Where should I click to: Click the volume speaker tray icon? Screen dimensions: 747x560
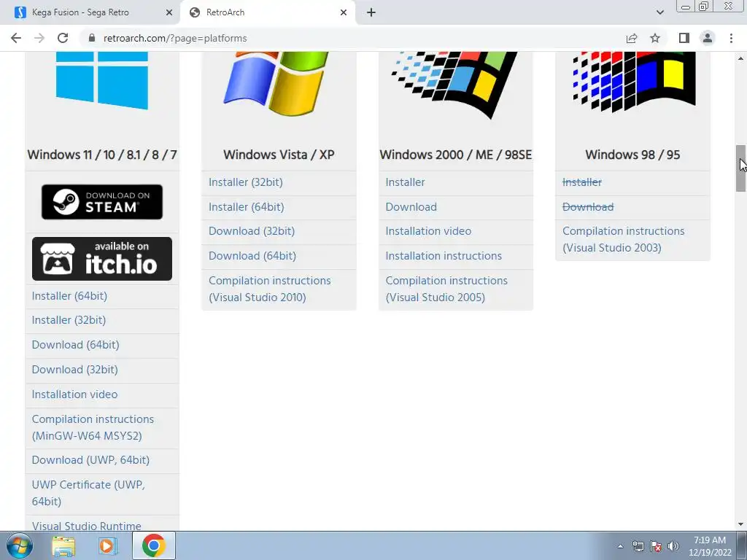tap(673, 546)
